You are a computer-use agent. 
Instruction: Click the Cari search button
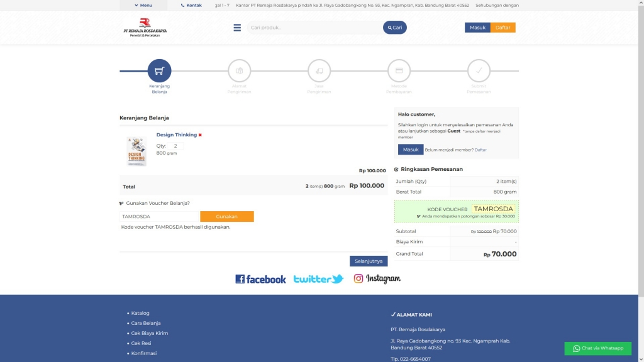pyautogui.click(x=395, y=28)
